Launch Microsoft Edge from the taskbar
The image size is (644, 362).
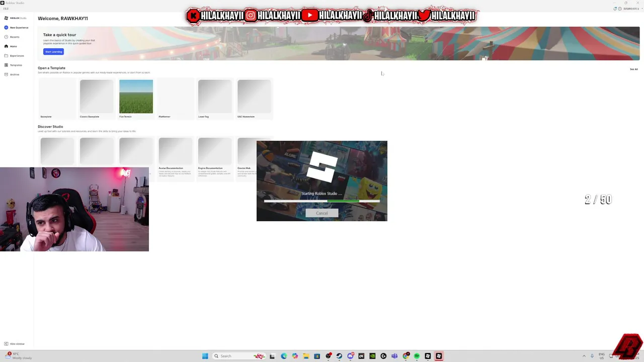coord(284,356)
